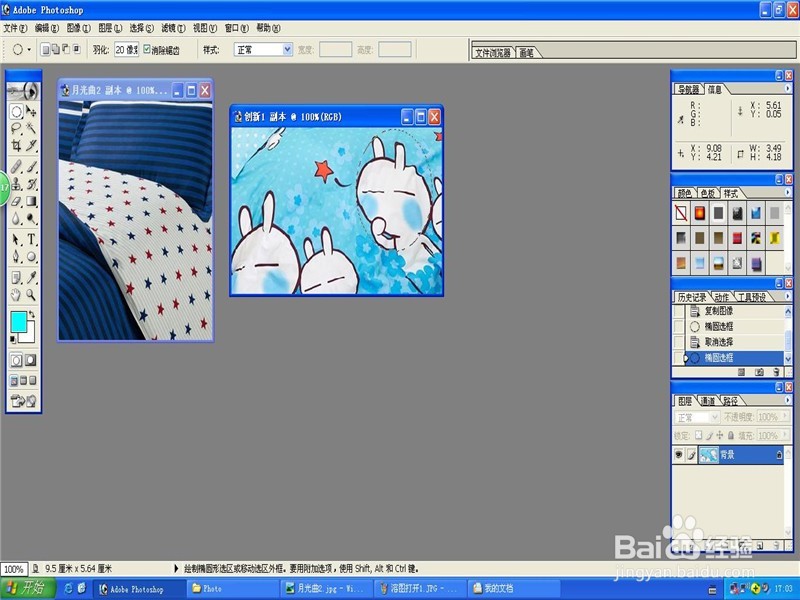Select the Zoom magnifier tool
Screen dimensions: 800x600
point(31,295)
